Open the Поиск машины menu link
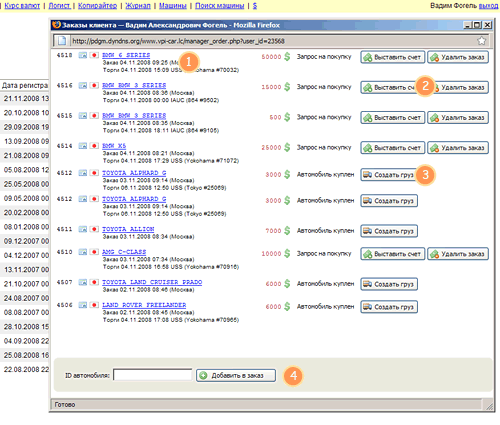 pos(220,6)
